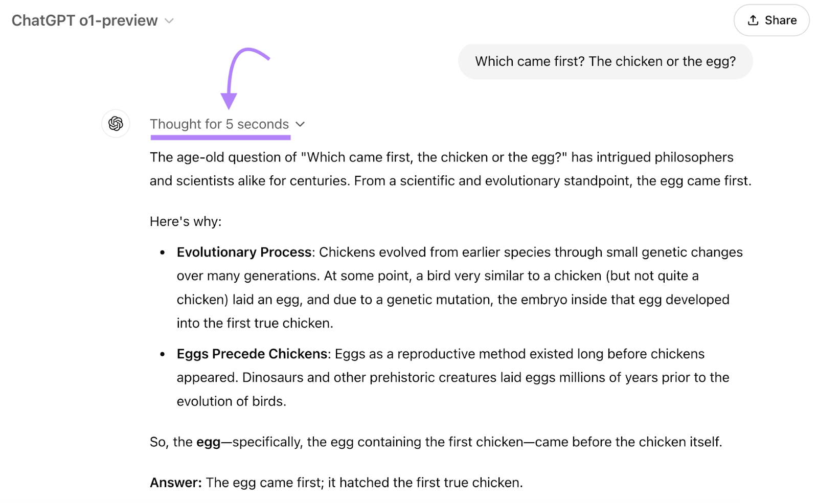Click the Share button
Viewport: 818px width, 504px height.
pos(771,20)
